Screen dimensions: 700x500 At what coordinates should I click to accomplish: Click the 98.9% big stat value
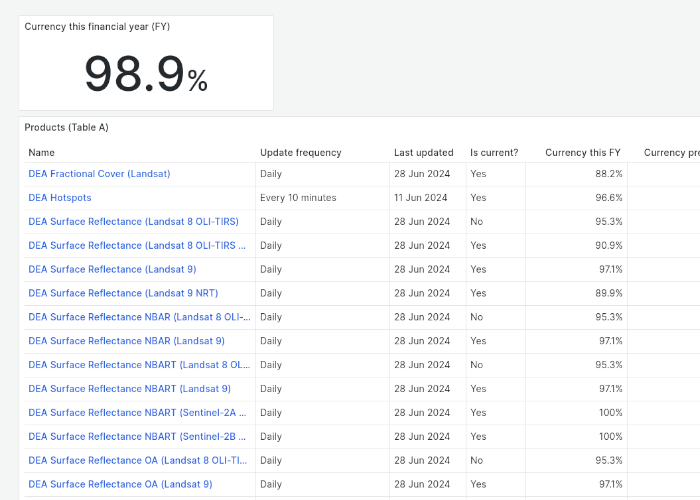pyautogui.click(x=146, y=73)
